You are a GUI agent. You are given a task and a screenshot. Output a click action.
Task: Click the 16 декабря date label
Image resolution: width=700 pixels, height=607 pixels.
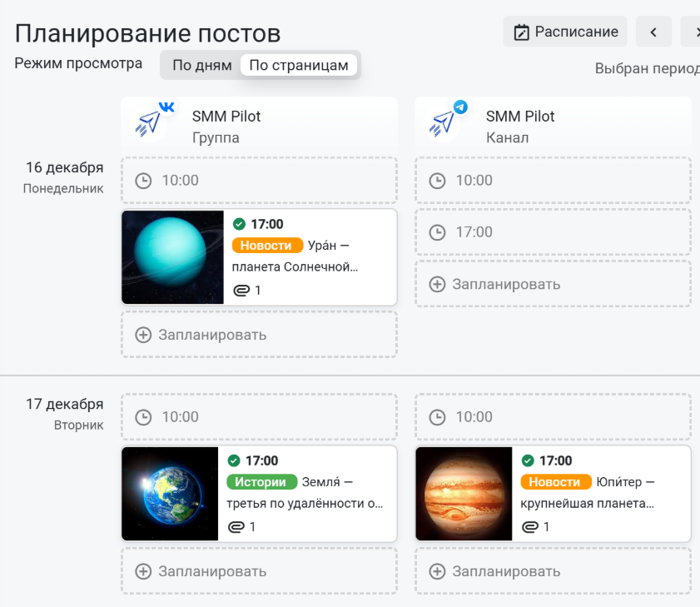pos(65,167)
